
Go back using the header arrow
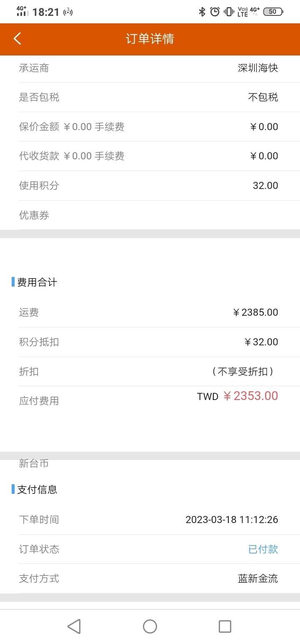pos(17,39)
